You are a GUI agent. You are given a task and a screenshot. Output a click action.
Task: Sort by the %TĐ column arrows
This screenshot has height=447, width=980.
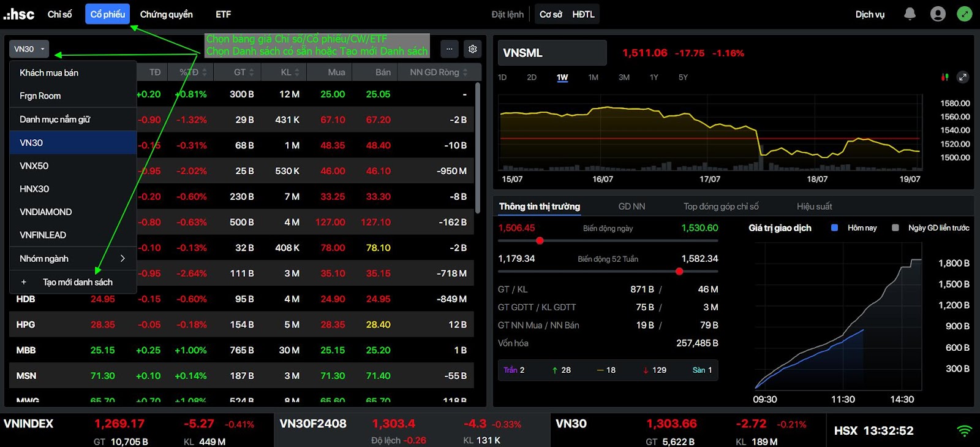(205, 72)
